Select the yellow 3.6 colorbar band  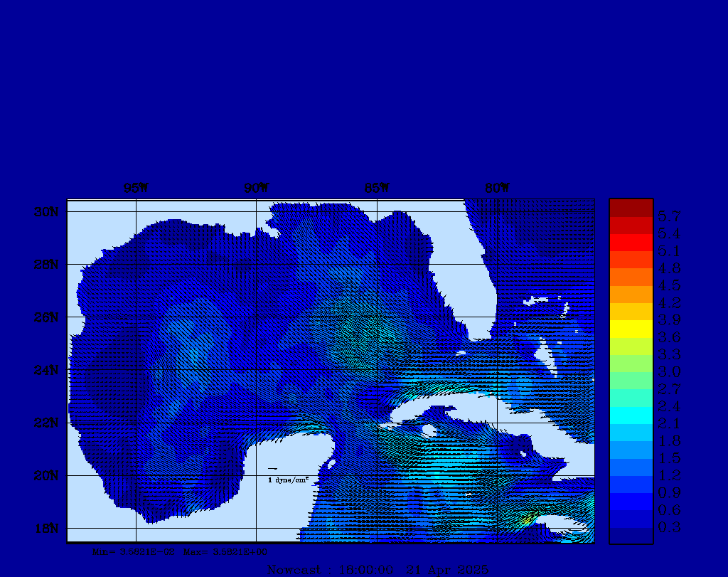coord(631,329)
